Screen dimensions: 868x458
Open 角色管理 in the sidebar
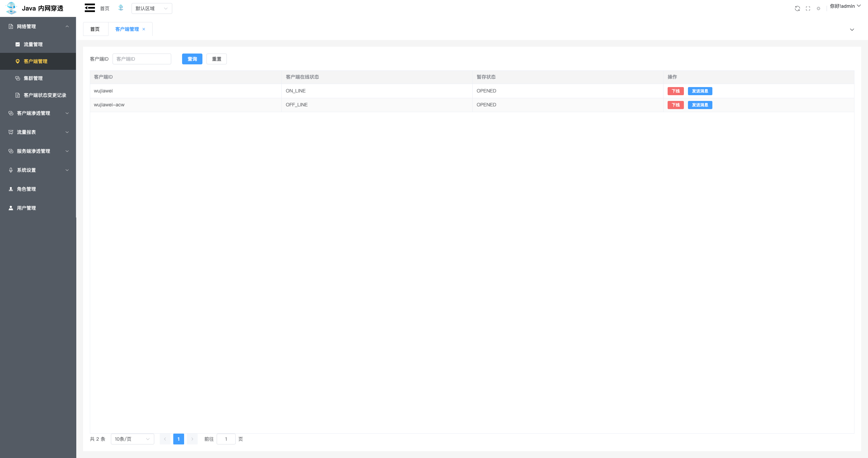pyautogui.click(x=26, y=189)
